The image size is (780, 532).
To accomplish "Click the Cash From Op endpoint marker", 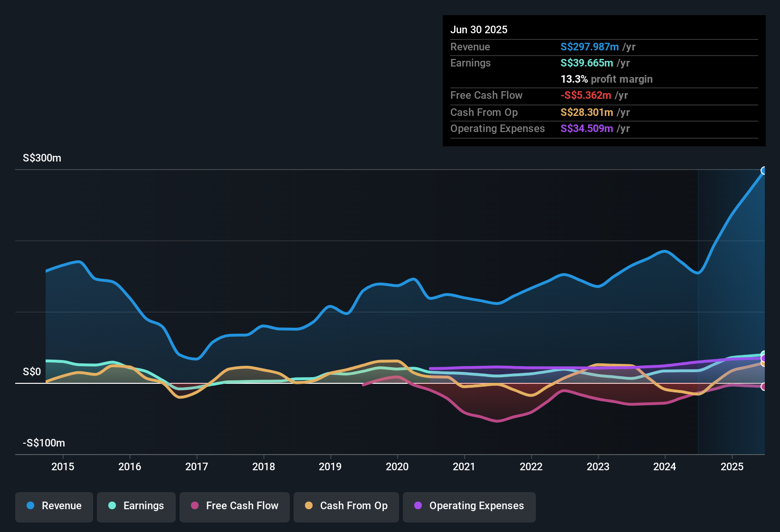I will click(763, 363).
